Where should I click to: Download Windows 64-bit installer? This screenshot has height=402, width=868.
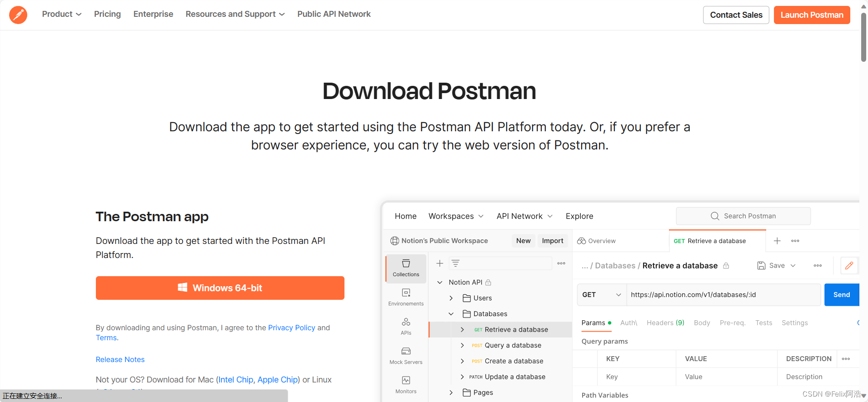tap(220, 288)
